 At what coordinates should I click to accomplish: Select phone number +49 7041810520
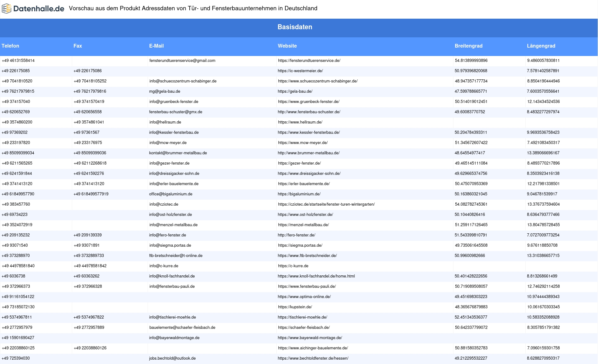[x=17, y=81]
